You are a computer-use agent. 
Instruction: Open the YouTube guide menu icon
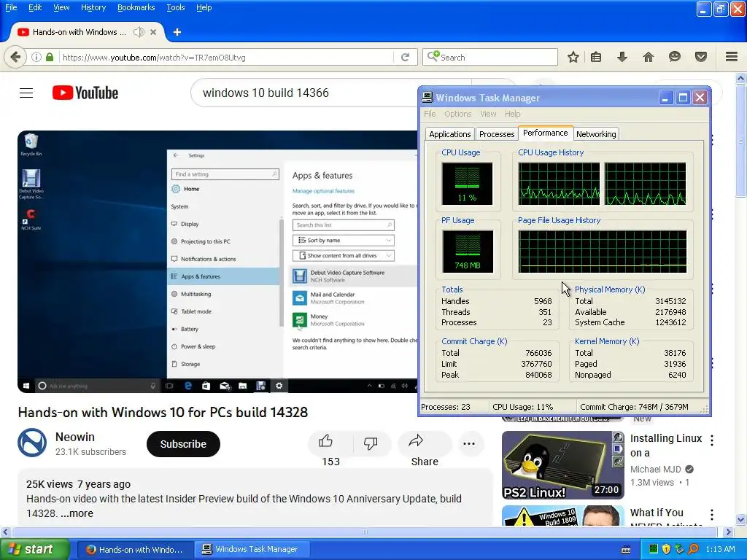[x=26, y=93]
